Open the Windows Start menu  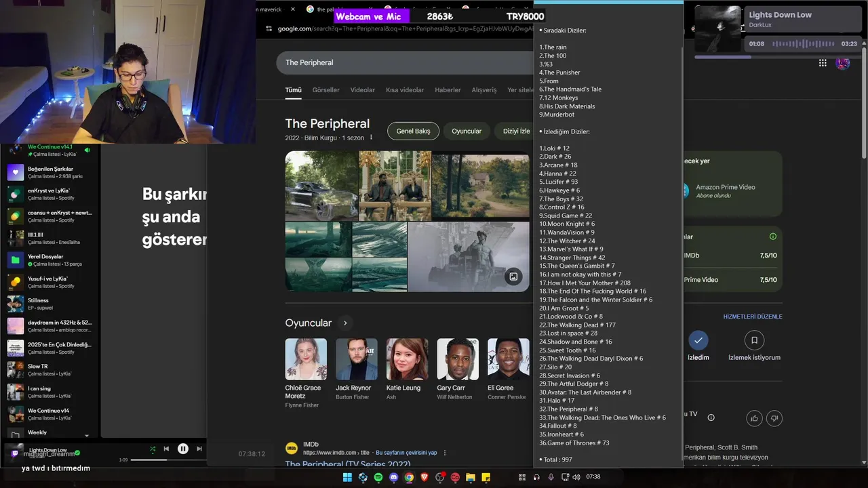pyautogui.click(x=347, y=477)
